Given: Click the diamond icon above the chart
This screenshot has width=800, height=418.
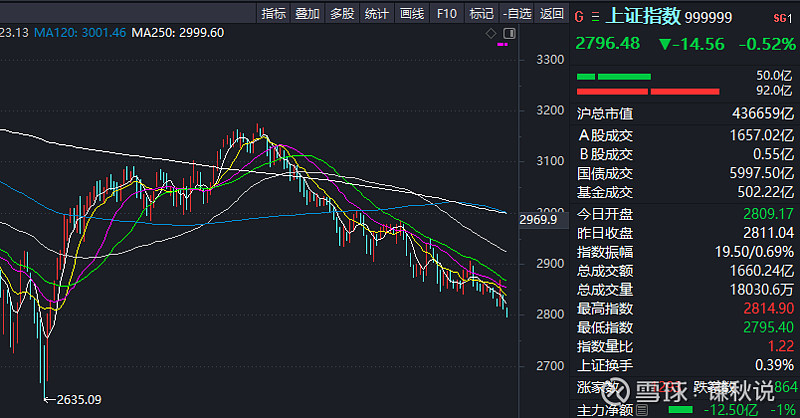Looking at the screenshot, I should point(491,34).
